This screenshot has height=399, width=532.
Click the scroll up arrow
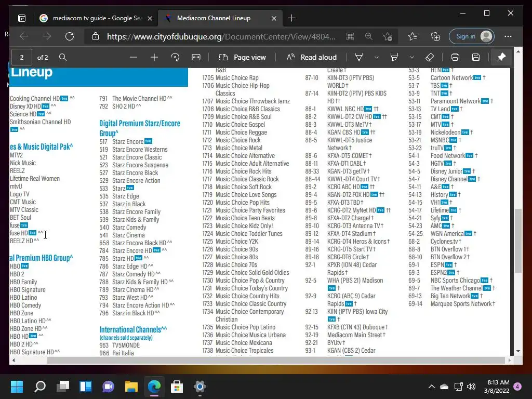[x=518, y=51]
